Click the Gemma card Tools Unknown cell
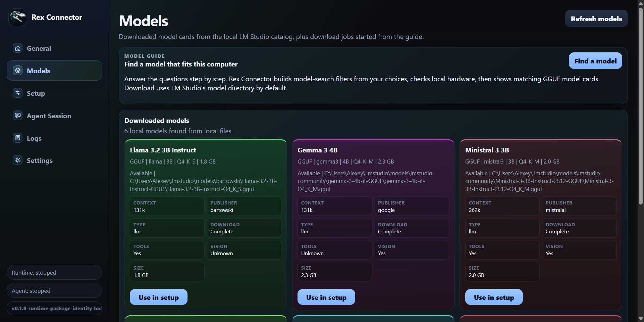Image resolution: width=644 pixels, height=322 pixels. click(x=335, y=250)
